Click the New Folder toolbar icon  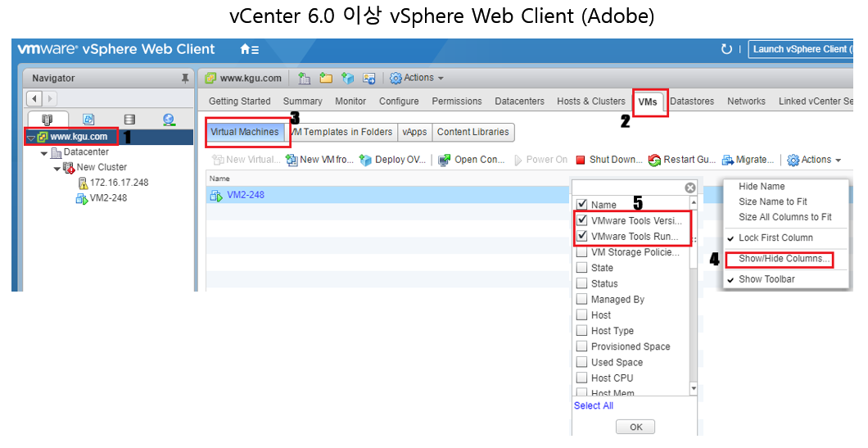[x=326, y=78]
